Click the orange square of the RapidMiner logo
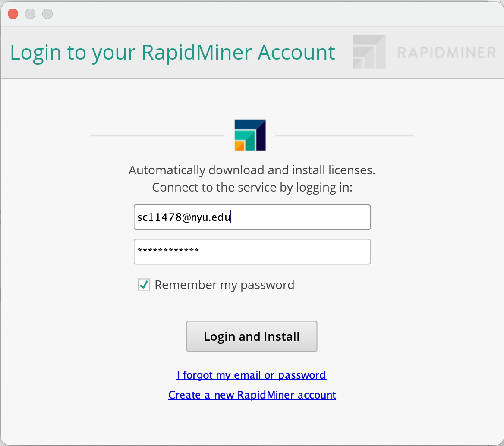The image size is (504, 446). [x=240, y=145]
